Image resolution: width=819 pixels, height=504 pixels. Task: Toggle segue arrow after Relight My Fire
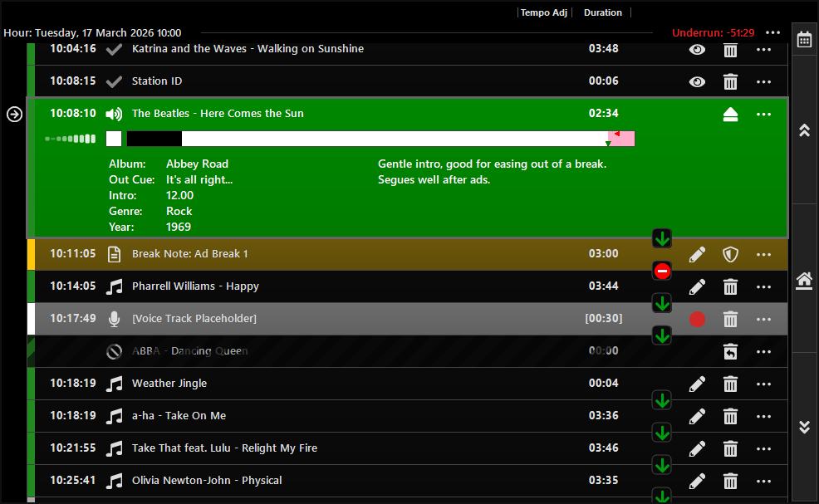(662, 465)
